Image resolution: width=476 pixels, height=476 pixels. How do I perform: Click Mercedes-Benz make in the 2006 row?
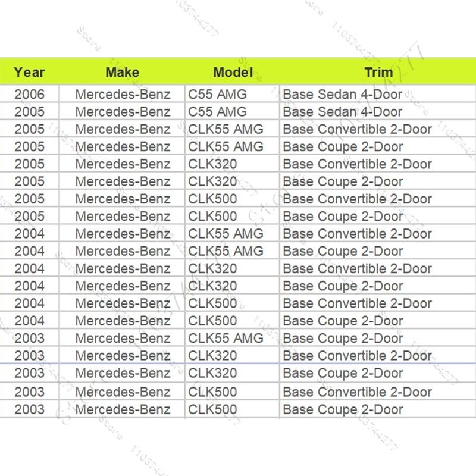click(x=123, y=94)
